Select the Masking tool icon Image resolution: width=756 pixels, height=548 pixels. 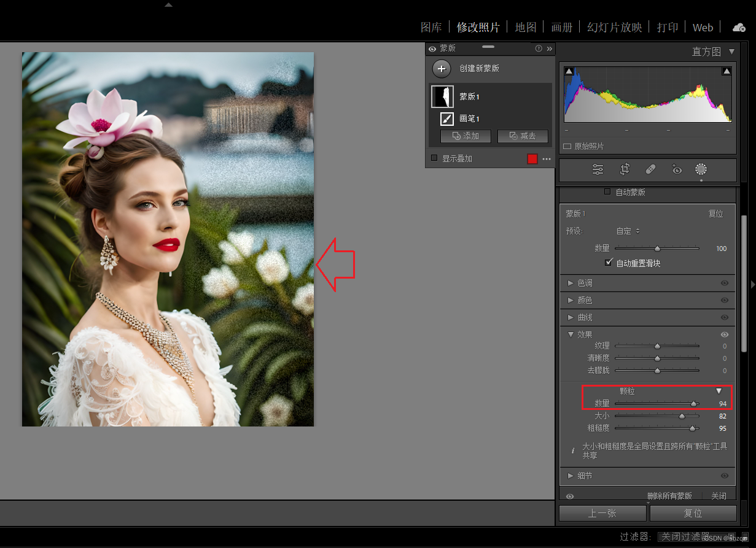pos(701,169)
